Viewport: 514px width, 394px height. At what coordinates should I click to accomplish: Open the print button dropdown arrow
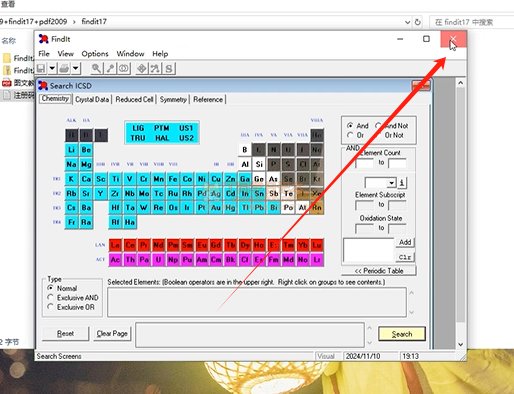point(76,69)
